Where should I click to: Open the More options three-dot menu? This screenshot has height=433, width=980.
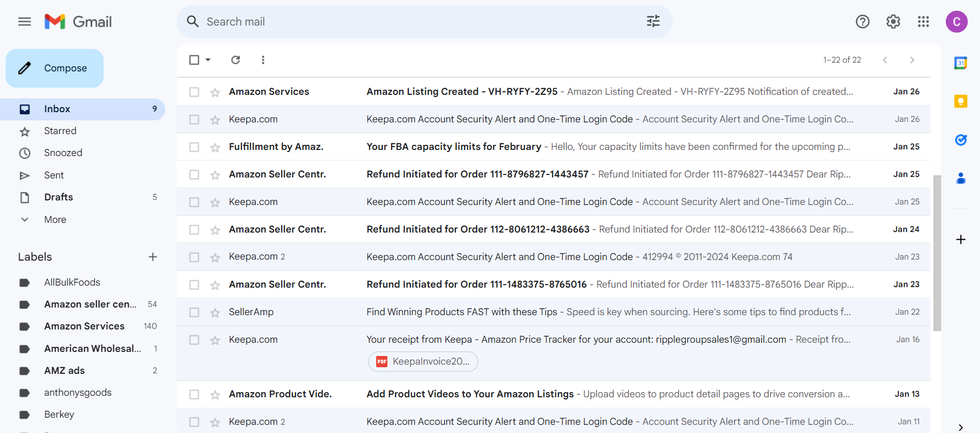click(x=263, y=60)
